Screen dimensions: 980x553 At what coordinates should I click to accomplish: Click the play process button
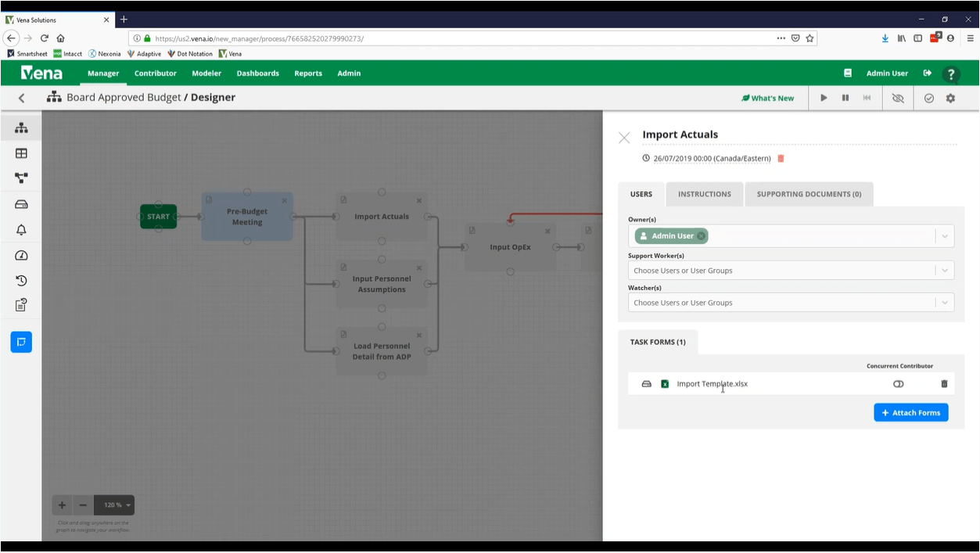[x=824, y=99]
